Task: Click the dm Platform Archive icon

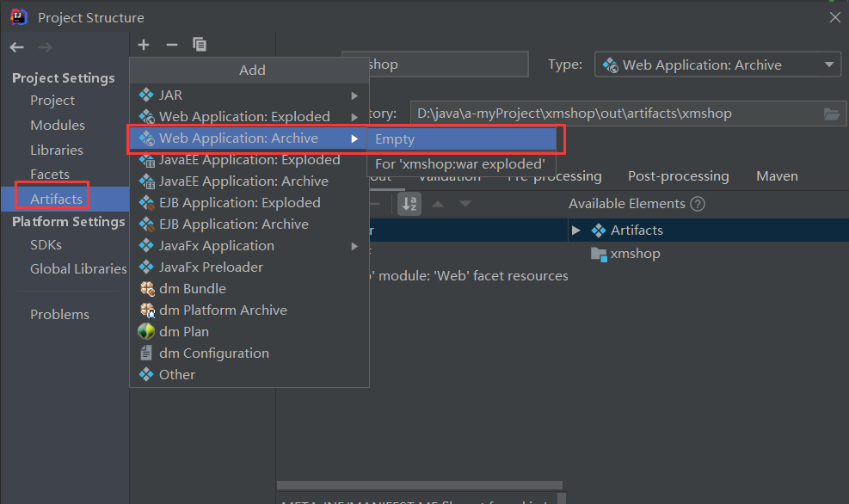Action: [147, 310]
